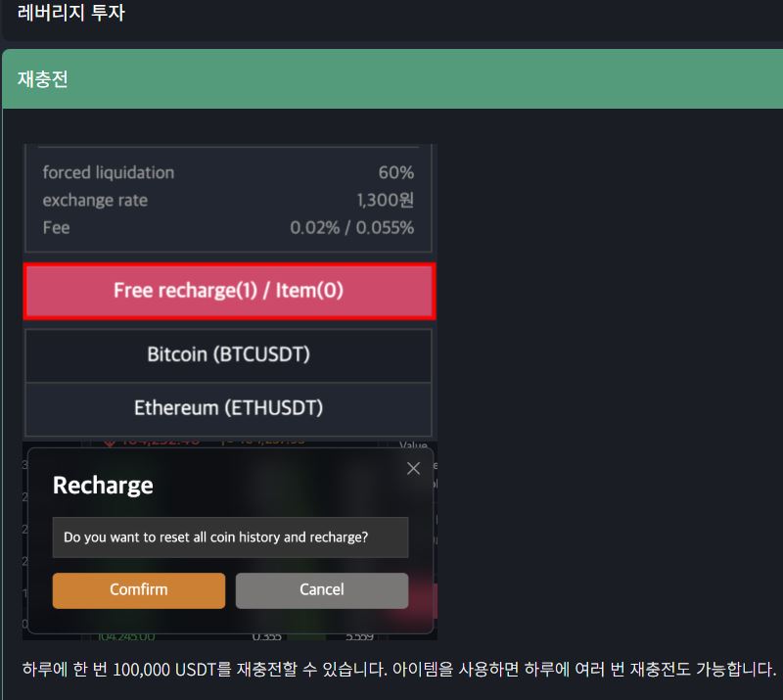
Task: Click the green 104,245.00 price at bottom
Action: (x=126, y=636)
